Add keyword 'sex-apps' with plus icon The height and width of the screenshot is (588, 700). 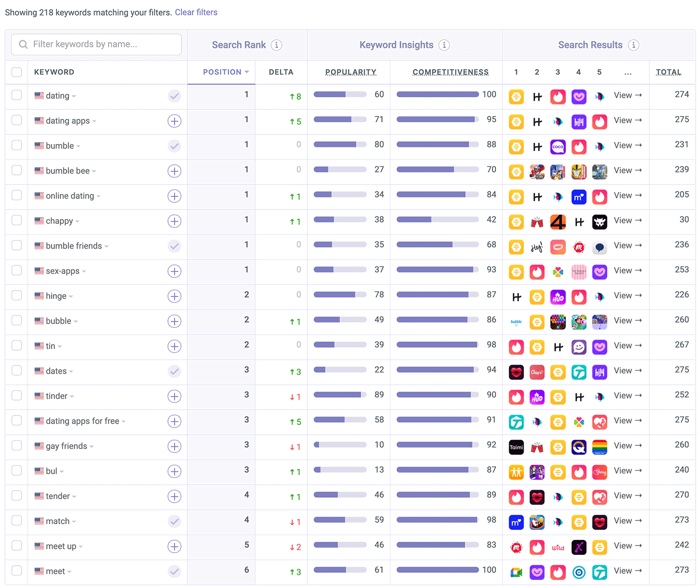click(175, 271)
